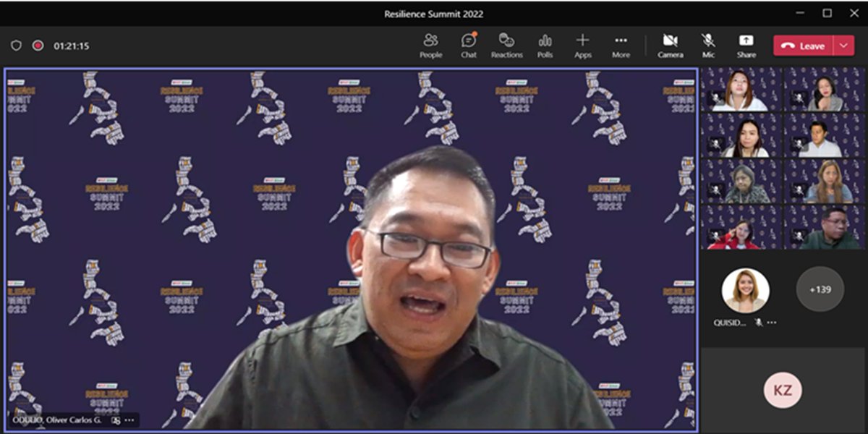The width and height of the screenshot is (868, 434).
Task: Minimize the Resilience Summit 2022 window
Action: tap(800, 13)
